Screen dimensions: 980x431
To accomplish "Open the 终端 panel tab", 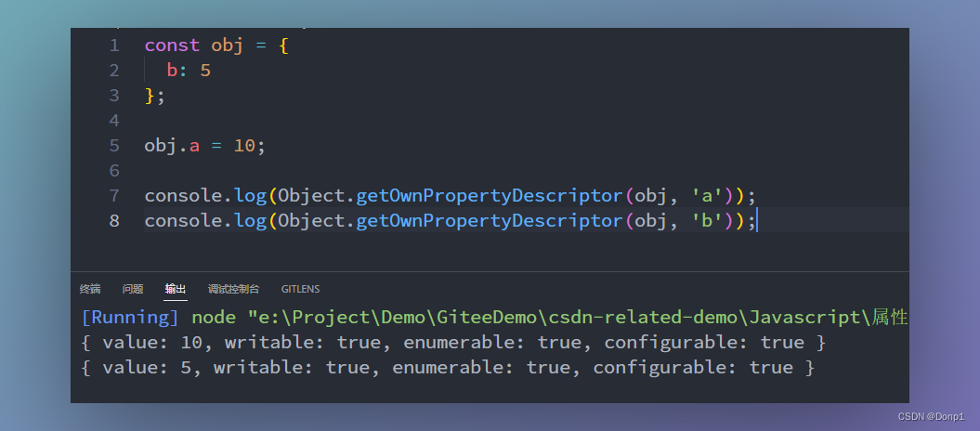I will [90, 289].
